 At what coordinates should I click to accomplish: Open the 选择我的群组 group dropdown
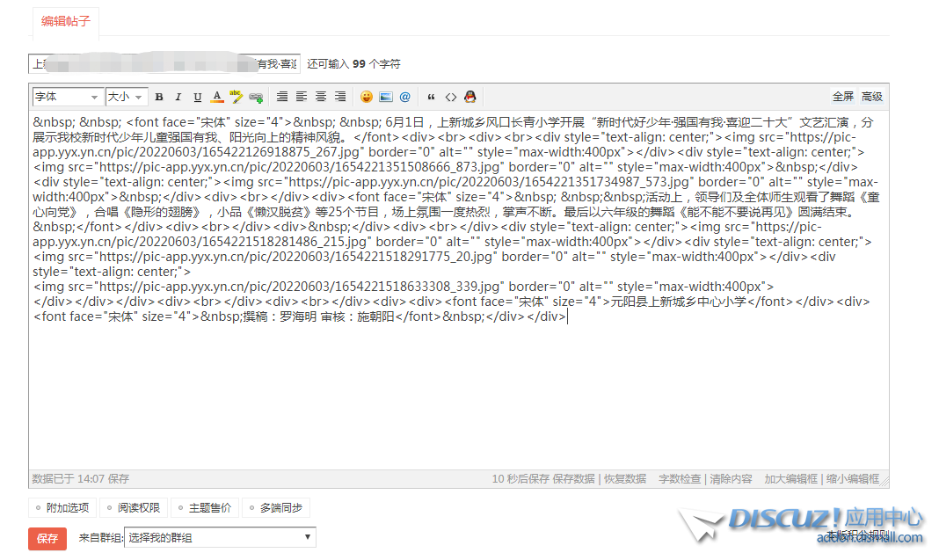point(220,537)
